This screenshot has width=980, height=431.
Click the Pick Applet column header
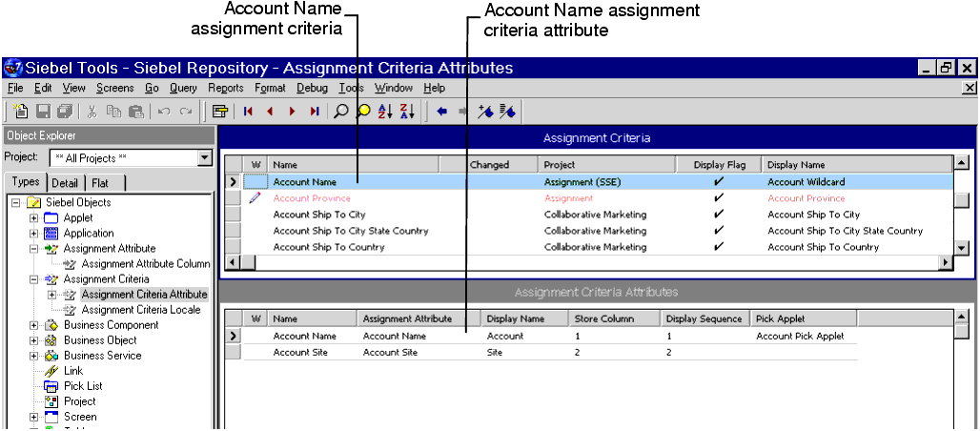[x=803, y=318]
